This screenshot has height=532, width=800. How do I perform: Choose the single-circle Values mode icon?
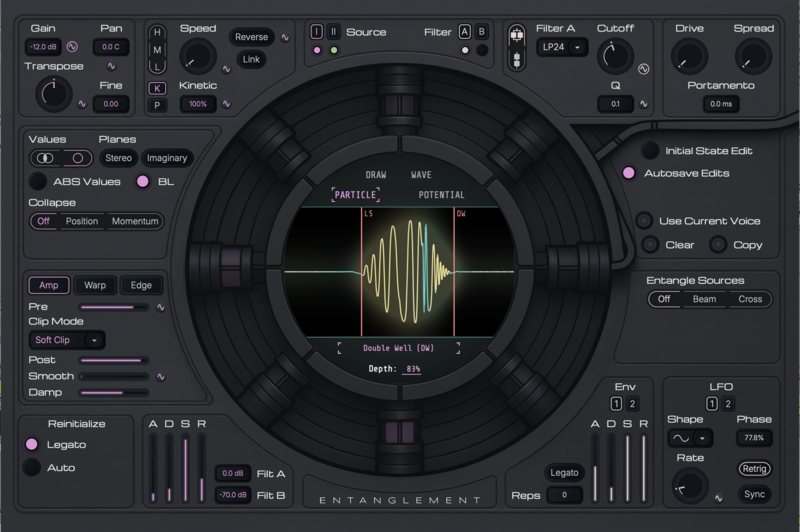tap(76, 158)
